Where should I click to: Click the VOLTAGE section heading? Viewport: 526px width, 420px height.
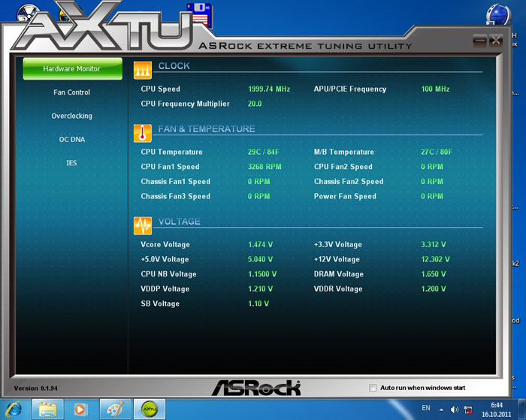click(180, 222)
